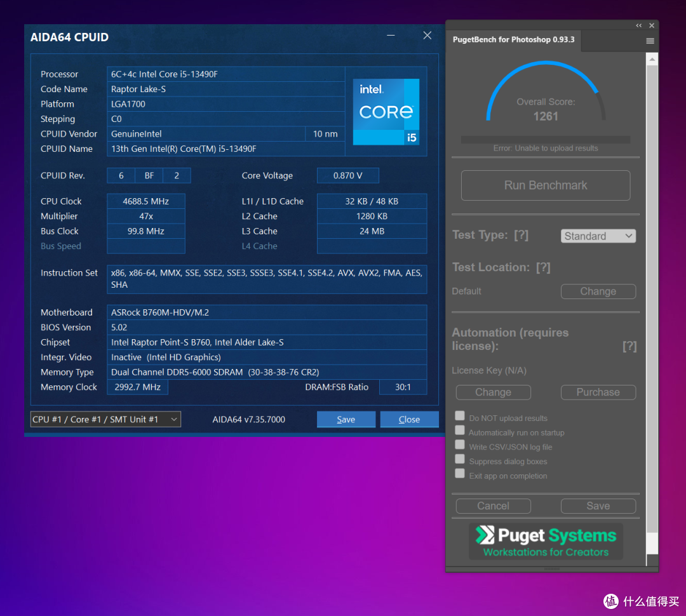The image size is (686, 616).
Task: Click the Error: Unable to upload results message
Action: [546, 149]
